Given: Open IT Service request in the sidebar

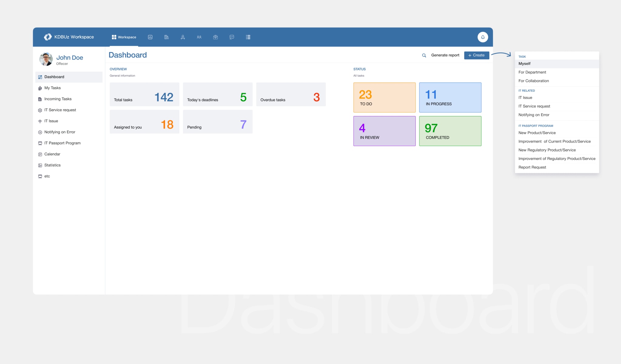Looking at the screenshot, I should 69,110.
